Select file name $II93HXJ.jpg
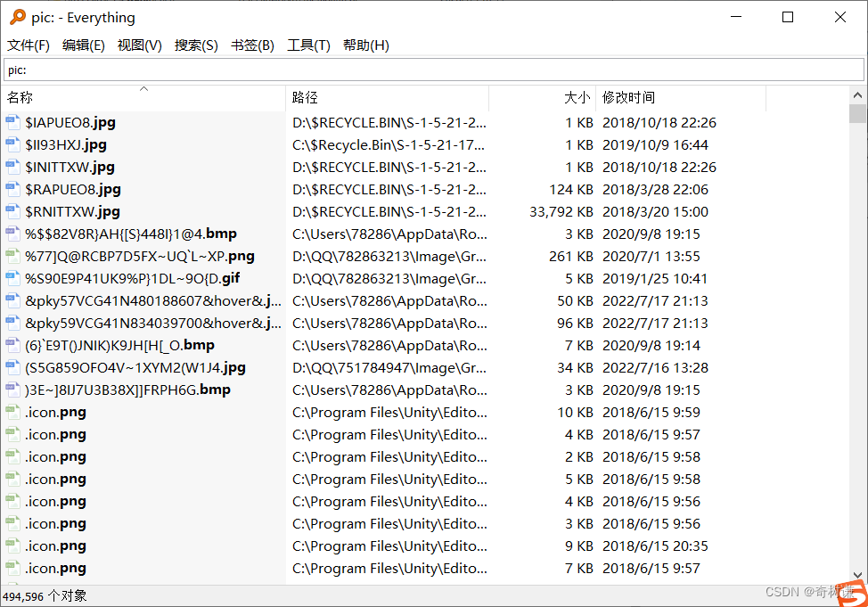 (x=66, y=144)
